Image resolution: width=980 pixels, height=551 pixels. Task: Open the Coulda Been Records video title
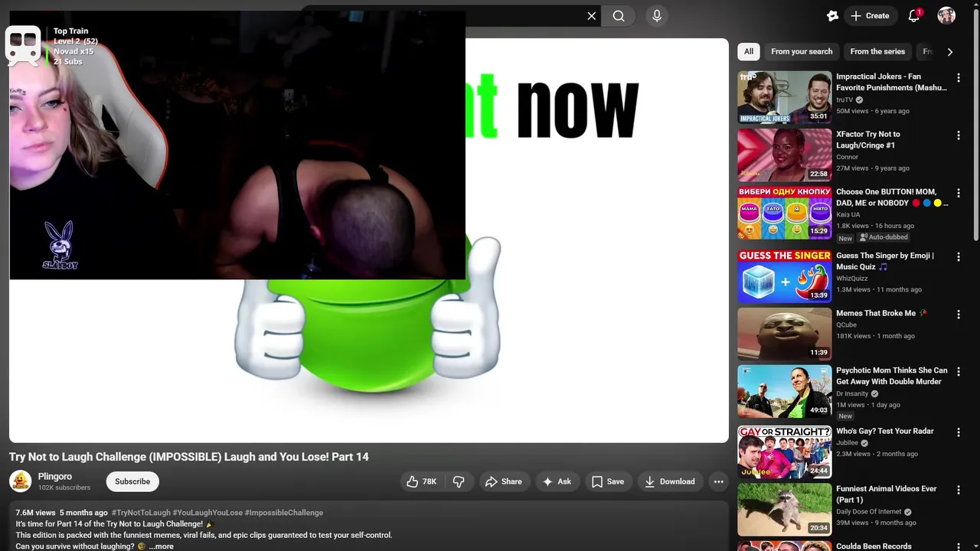pos(874,546)
